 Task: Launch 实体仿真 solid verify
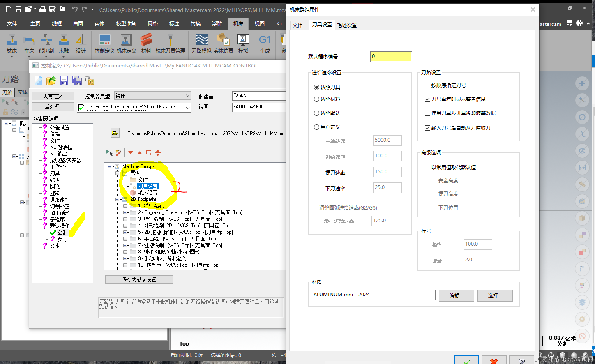223,44
